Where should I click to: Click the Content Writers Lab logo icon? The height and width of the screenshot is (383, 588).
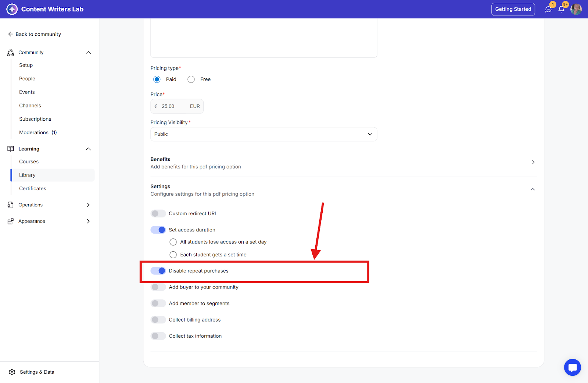pos(12,9)
